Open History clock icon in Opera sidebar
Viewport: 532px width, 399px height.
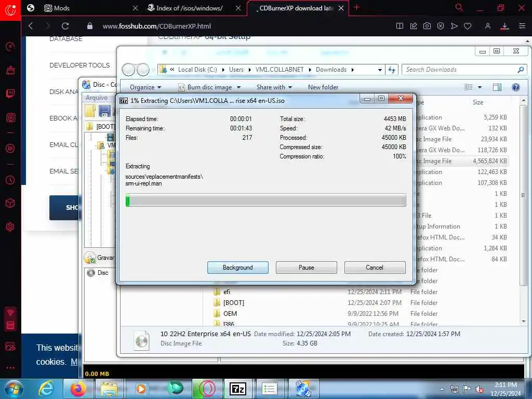10,180
